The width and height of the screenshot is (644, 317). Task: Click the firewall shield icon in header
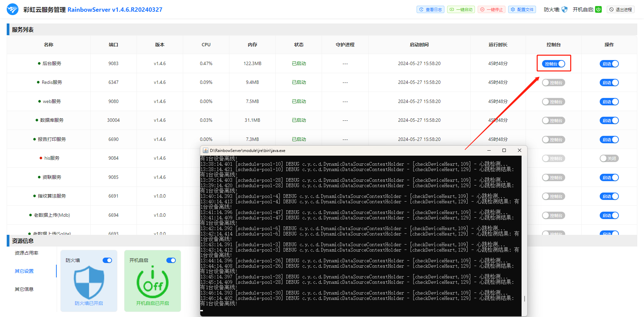[565, 9]
